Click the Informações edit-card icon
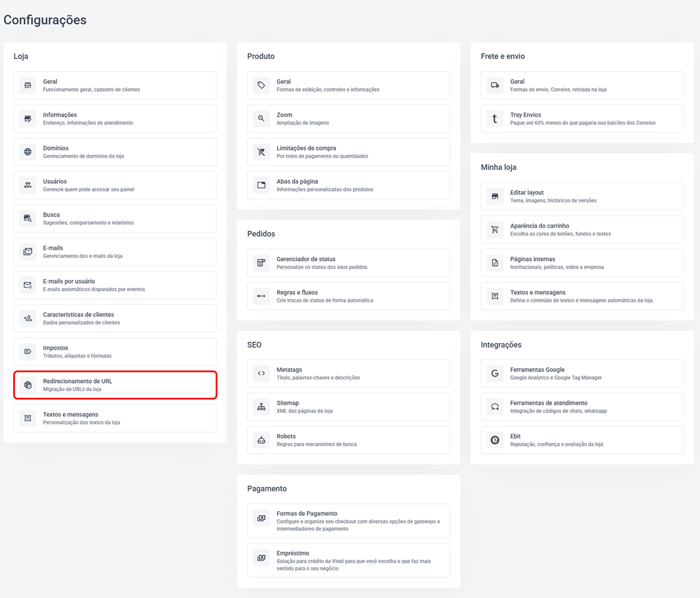The width and height of the screenshot is (700, 598). [x=28, y=119]
